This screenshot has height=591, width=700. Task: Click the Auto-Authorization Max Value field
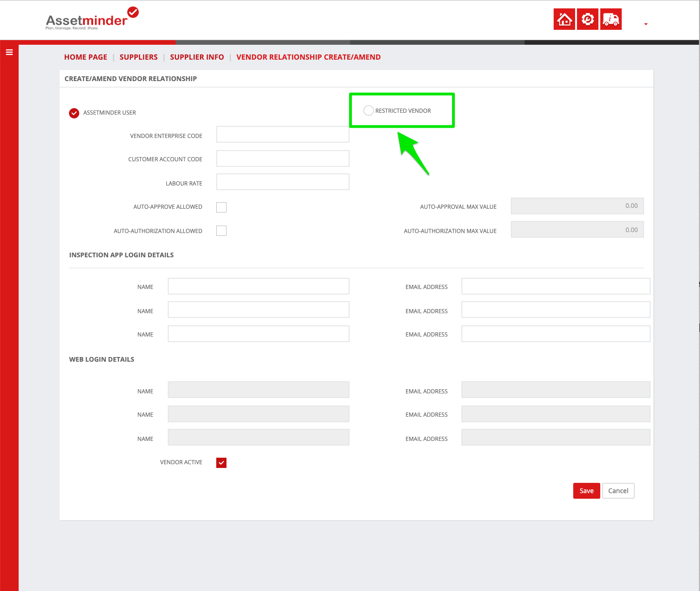(x=577, y=229)
